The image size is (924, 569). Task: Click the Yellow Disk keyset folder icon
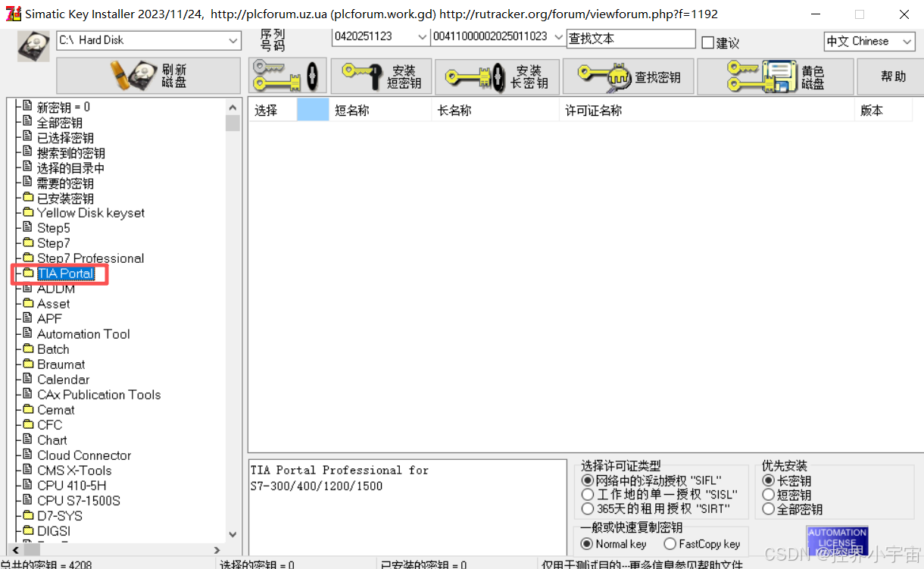28,212
